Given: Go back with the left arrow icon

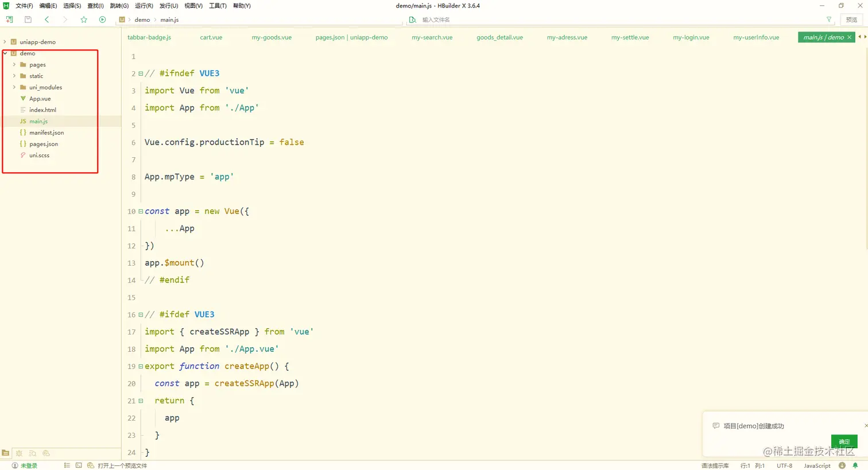Looking at the screenshot, I should [46, 20].
